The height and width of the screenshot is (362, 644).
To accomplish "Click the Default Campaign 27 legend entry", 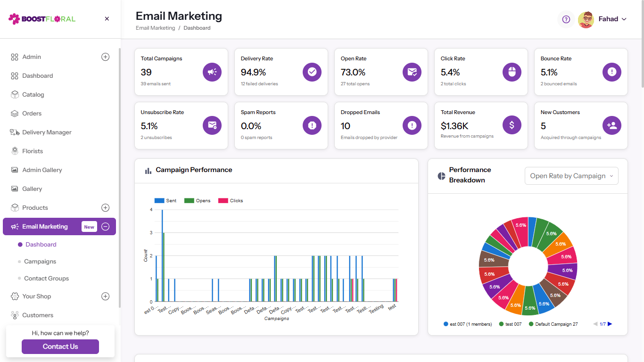I will tap(553, 324).
